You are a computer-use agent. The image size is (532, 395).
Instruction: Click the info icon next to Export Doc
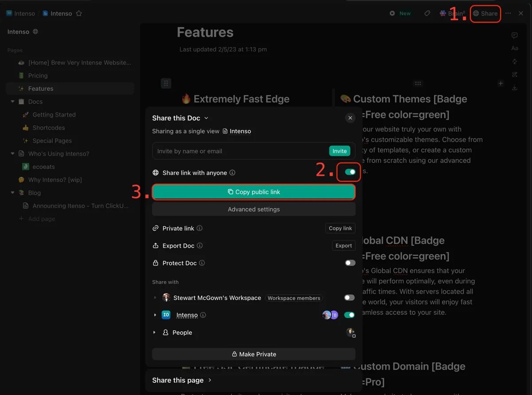tap(199, 246)
